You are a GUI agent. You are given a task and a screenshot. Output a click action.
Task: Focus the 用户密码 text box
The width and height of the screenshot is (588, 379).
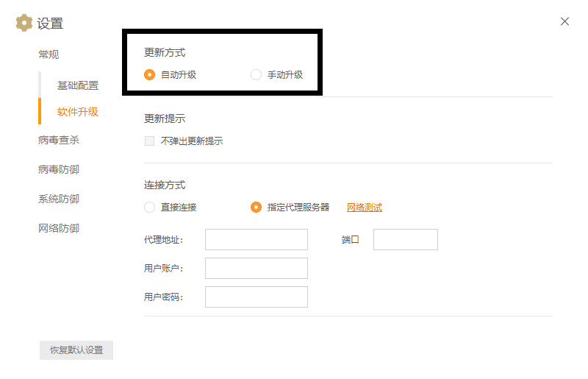[257, 297]
